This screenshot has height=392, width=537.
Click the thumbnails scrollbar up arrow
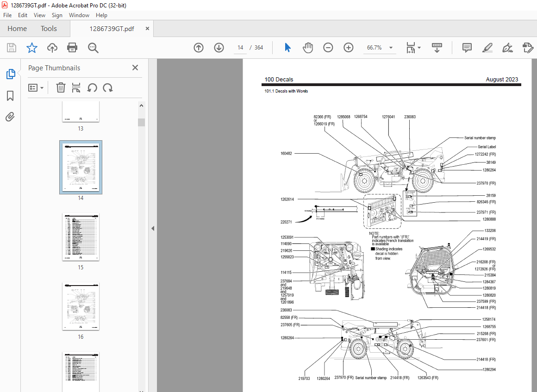pyautogui.click(x=142, y=106)
